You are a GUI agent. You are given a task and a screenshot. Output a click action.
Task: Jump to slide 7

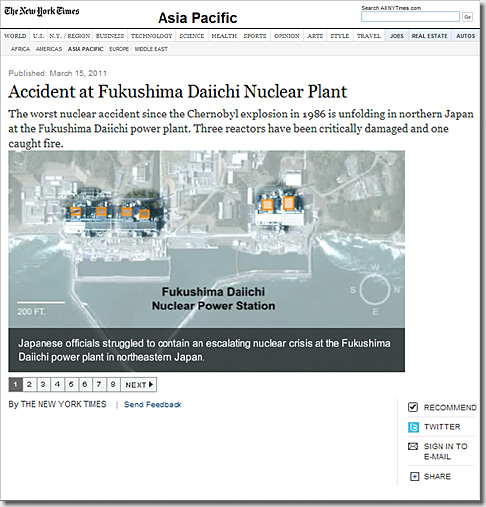99,385
